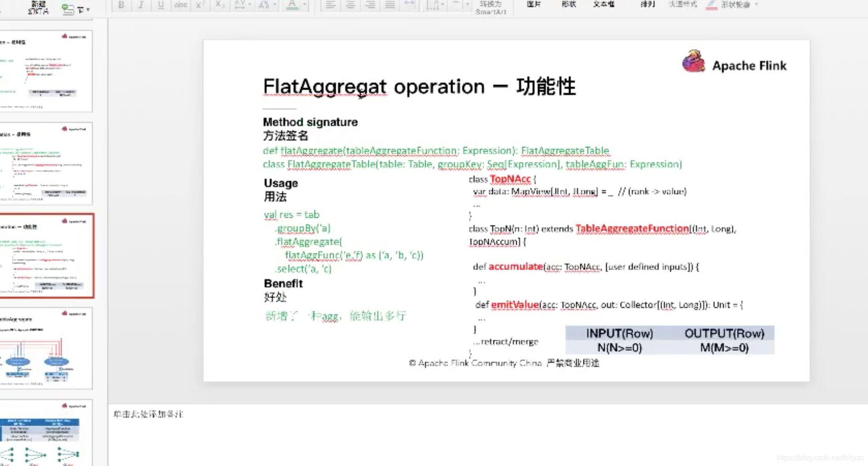Click the 'Benefit' heading
The height and width of the screenshot is (466, 868).
tap(283, 283)
